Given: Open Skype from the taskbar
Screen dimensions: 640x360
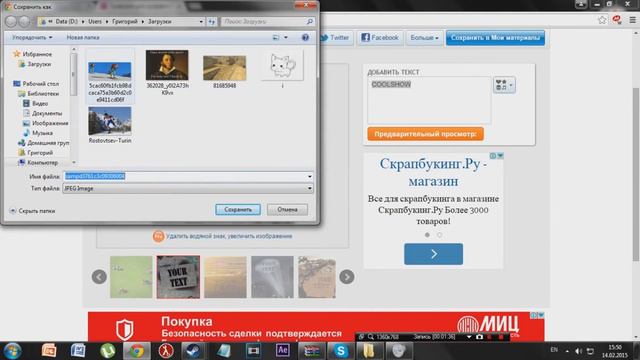Looking at the screenshot, I should (340, 351).
